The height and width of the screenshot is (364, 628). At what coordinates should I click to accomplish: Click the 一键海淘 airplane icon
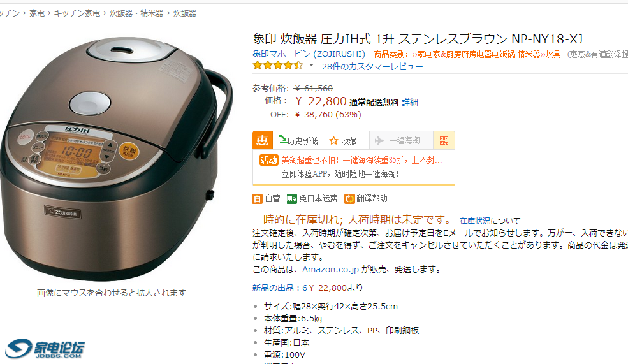pyautogui.click(x=379, y=140)
